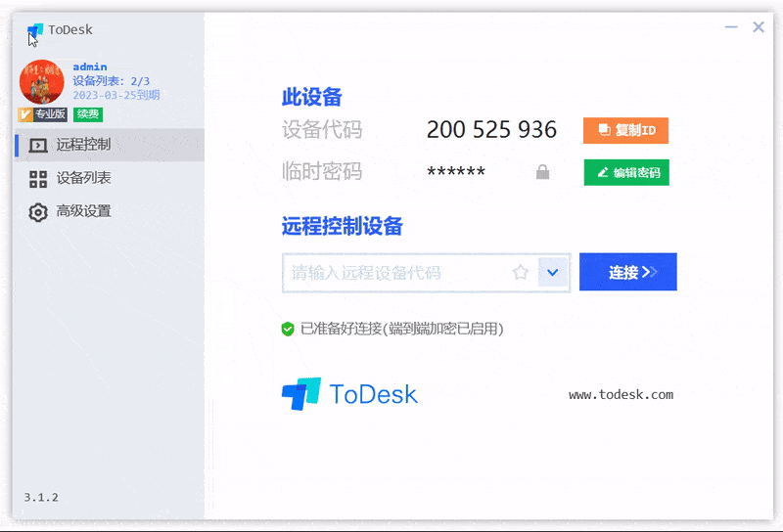Click the lock icon beside the temporary password

click(x=543, y=172)
